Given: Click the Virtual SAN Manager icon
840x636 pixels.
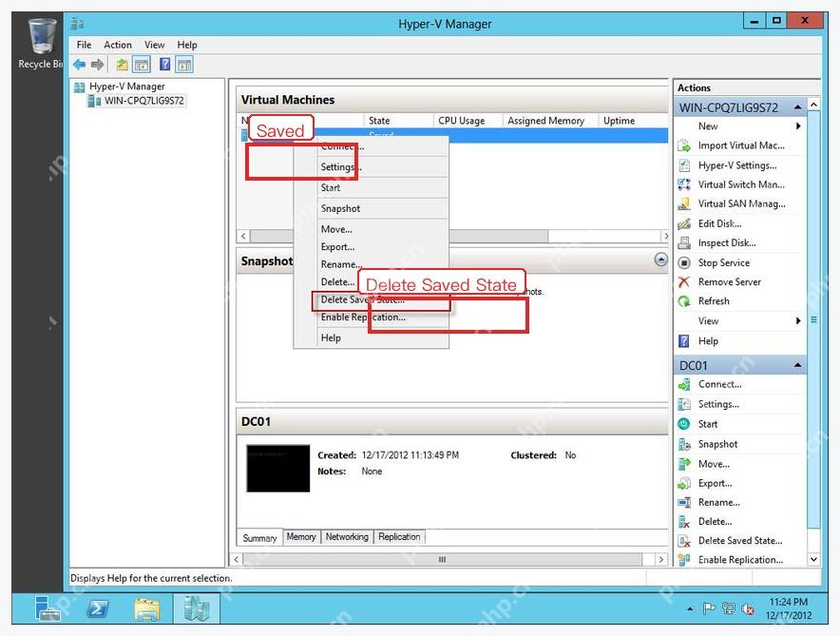Looking at the screenshot, I should [x=684, y=203].
